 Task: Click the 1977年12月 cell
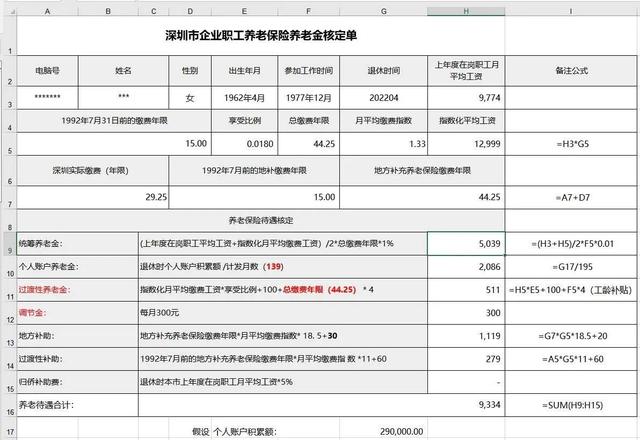tap(309, 98)
